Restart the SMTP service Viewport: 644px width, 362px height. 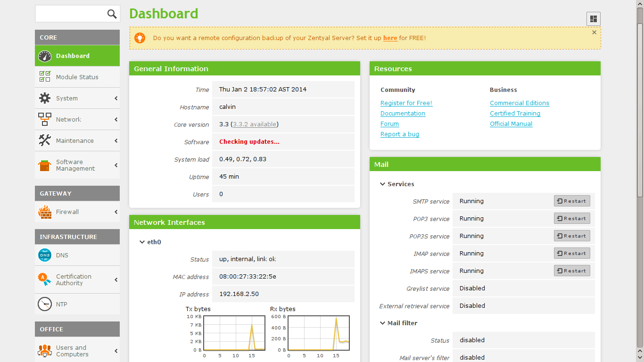(x=572, y=201)
